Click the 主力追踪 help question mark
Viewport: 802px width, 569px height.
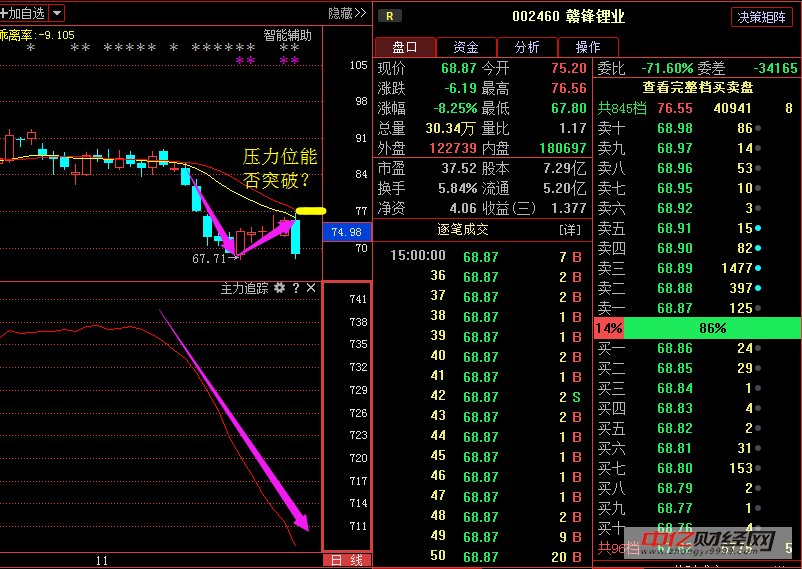296,288
